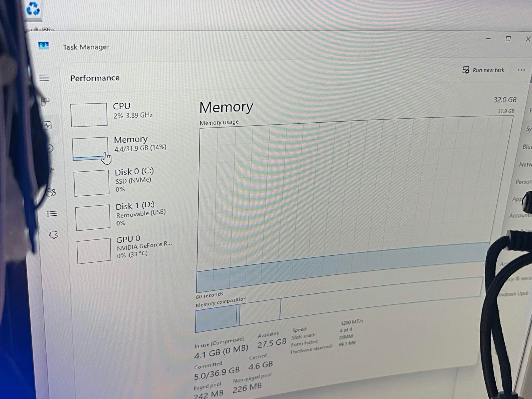This screenshot has height=399, width=532.
Task: Click the Performance page heading
Action: pos(95,78)
